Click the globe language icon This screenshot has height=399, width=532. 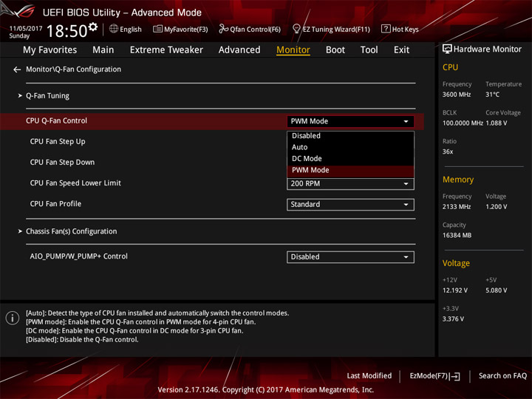[114, 29]
